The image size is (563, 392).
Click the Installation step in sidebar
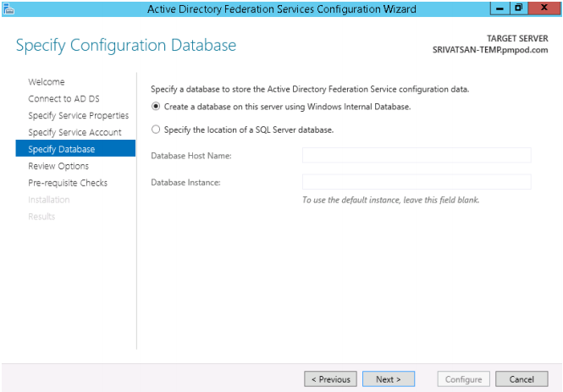[49, 200]
